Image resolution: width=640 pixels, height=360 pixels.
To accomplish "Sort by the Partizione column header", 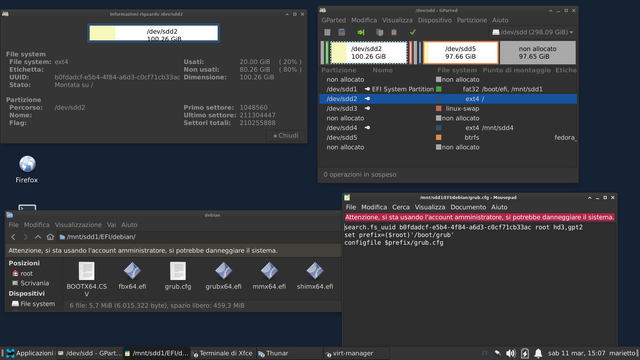I will 338,70.
